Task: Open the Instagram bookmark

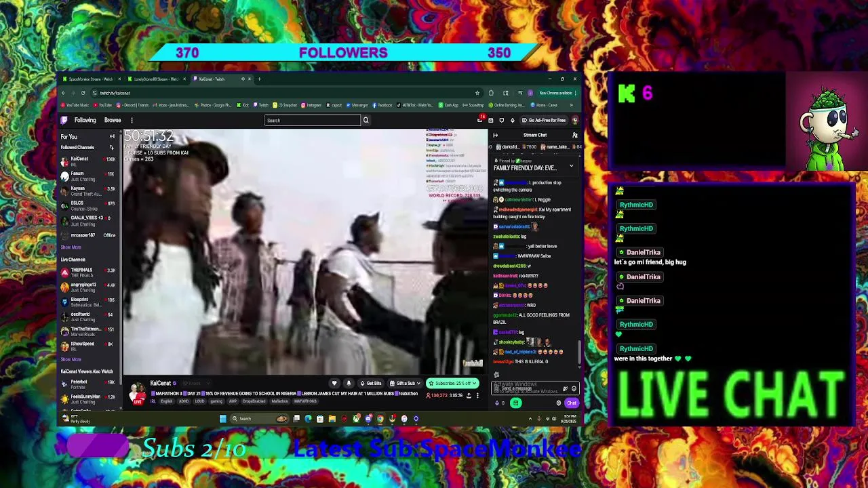Action: pyautogui.click(x=311, y=105)
